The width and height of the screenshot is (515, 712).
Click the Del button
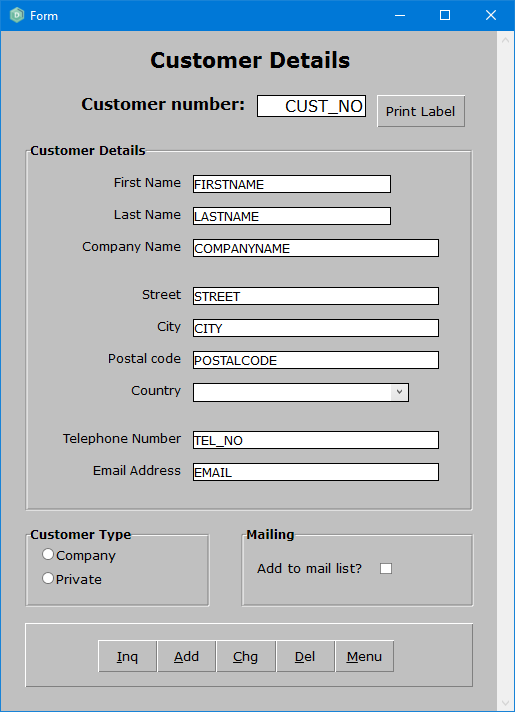point(305,657)
